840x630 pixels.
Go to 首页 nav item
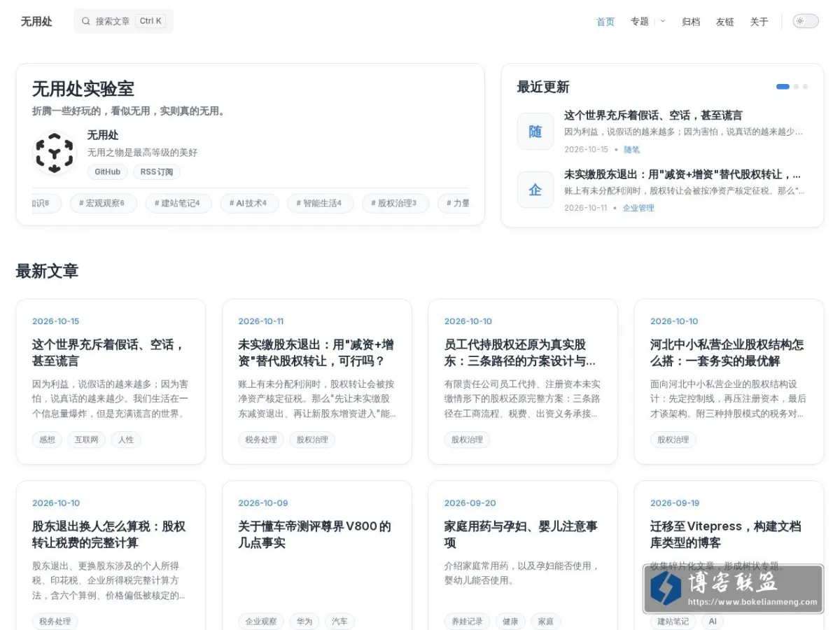tap(605, 22)
